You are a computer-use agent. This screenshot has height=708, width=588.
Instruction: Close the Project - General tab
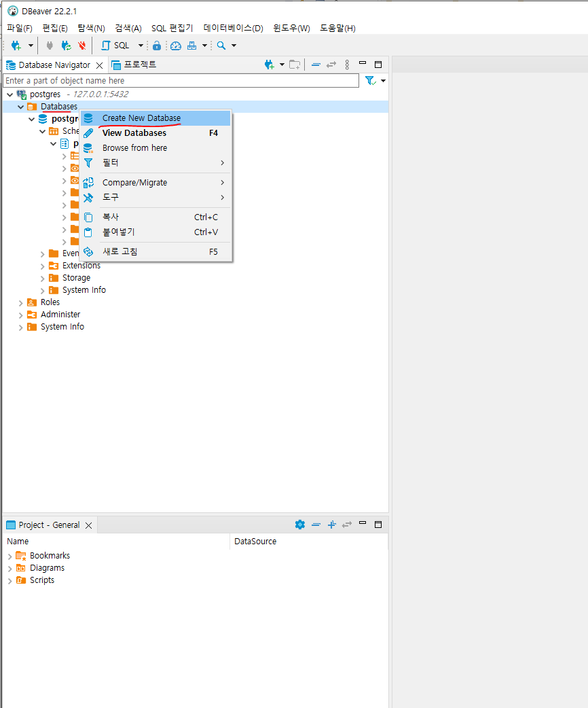pyautogui.click(x=89, y=526)
